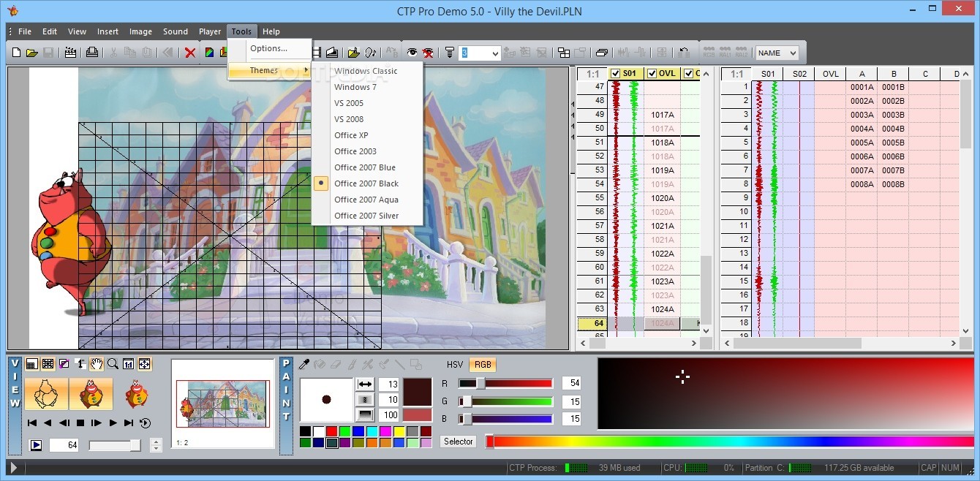The image size is (980, 481).
Task: Expand the Themes submenu arrow
Action: [x=306, y=70]
